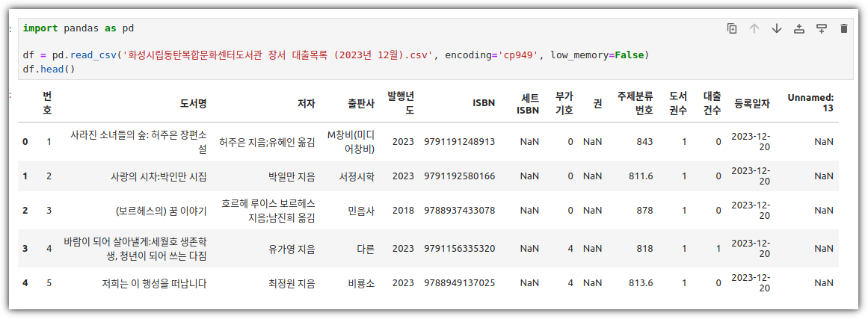Click author 호르헤 루이스 보르헤스 cell
The height and width of the screenshot is (319, 868).
(268, 211)
